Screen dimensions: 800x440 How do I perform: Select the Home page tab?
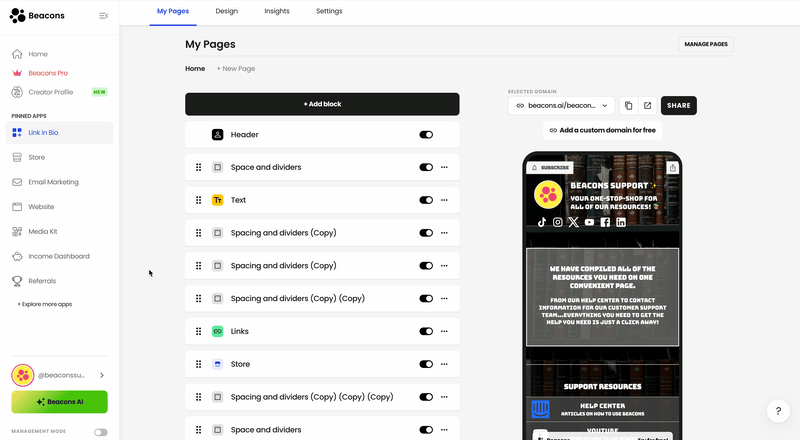click(195, 68)
